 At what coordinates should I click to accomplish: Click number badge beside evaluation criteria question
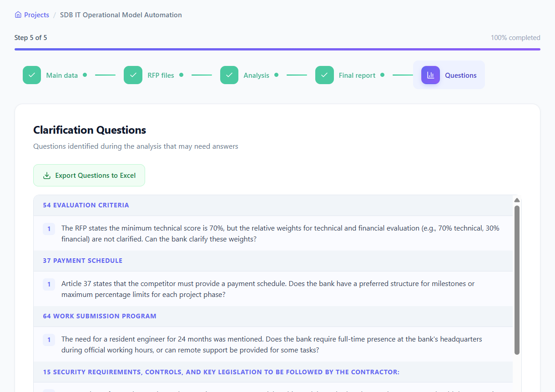(x=49, y=229)
